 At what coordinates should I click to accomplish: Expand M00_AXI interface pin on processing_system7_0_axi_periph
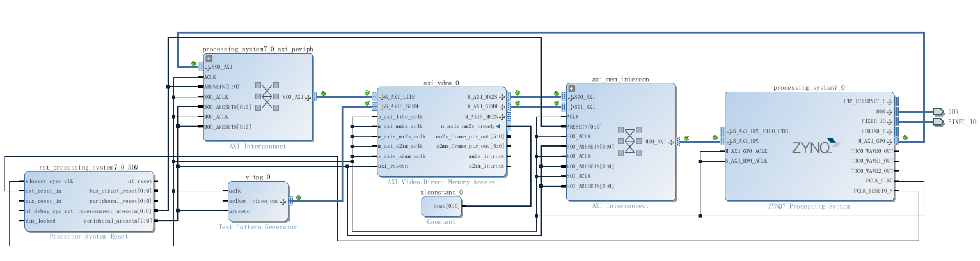point(308,97)
